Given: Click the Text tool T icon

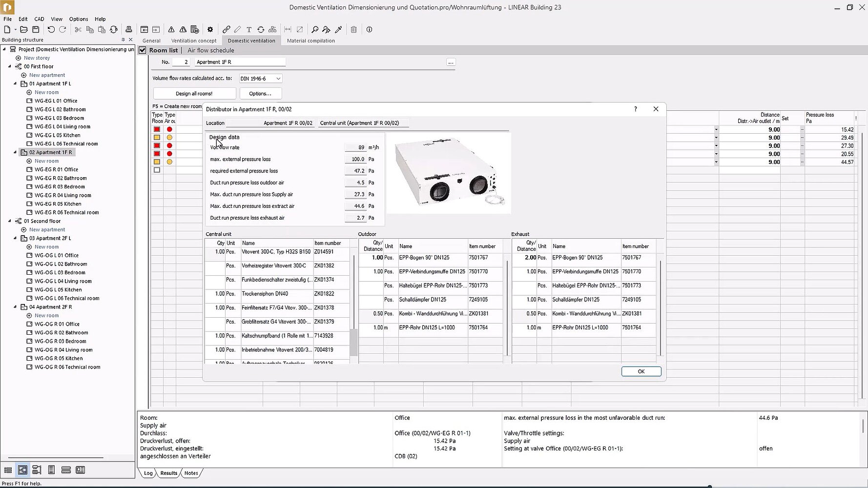Looking at the screenshot, I should pos(249,30).
